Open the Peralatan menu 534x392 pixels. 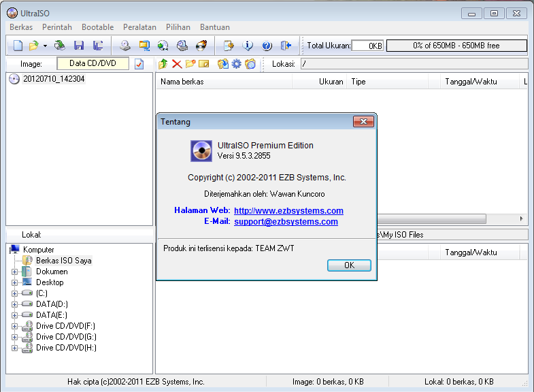(139, 27)
